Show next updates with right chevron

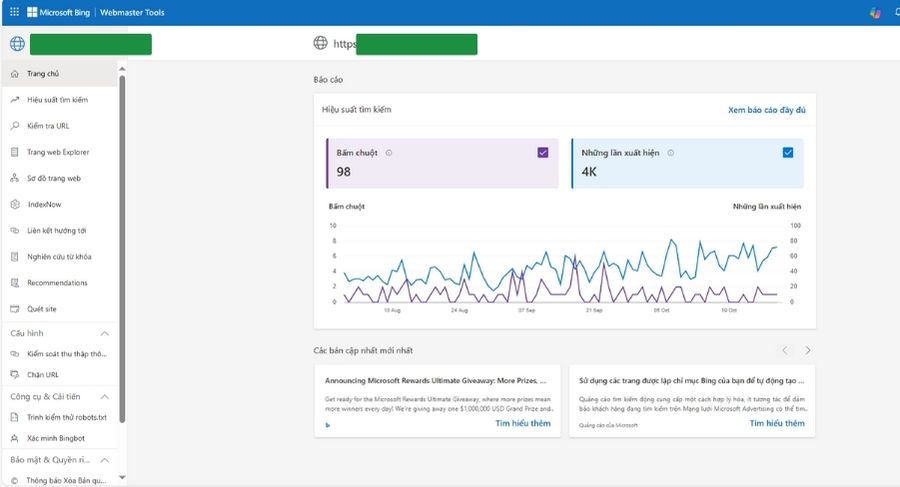point(808,350)
